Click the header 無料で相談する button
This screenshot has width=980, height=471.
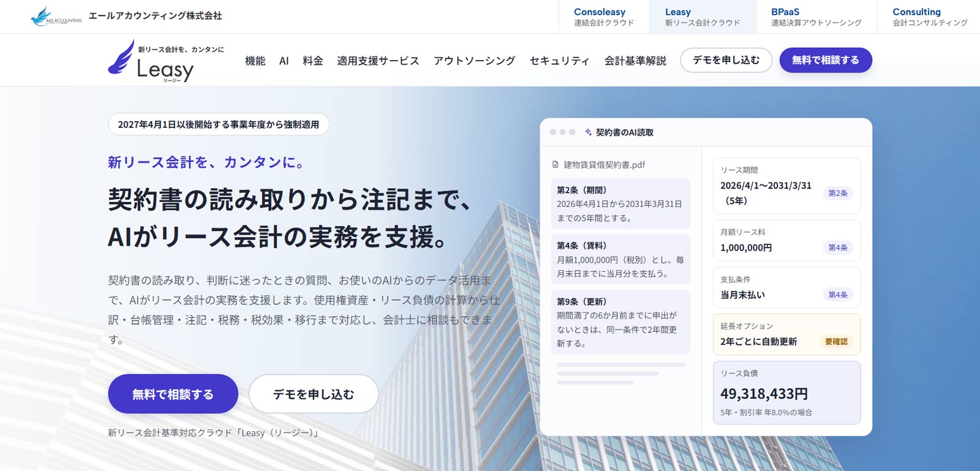click(826, 60)
